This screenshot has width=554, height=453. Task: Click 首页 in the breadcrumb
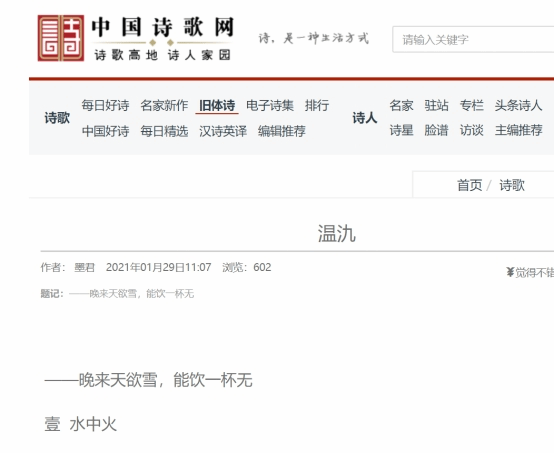[470, 185]
